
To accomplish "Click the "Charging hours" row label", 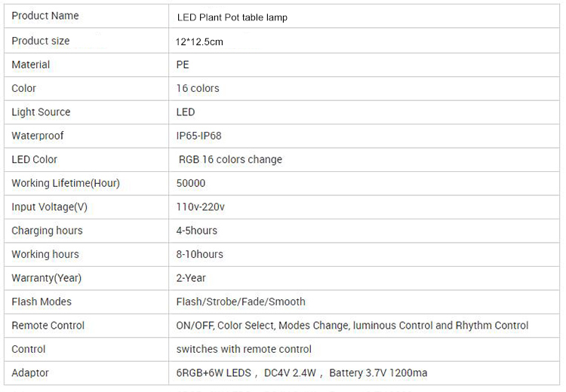I will pos(48,231).
